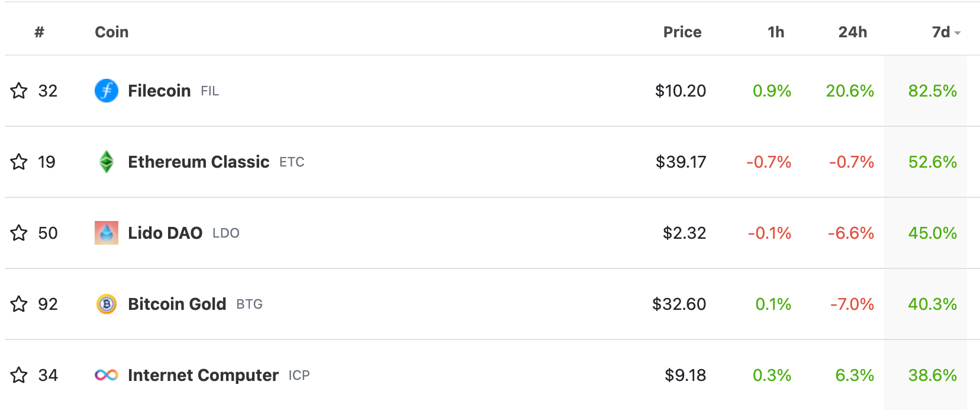Sort by the Coin column header
Image resolution: width=980 pixels, height=410 pixels.
click(112, 32)
